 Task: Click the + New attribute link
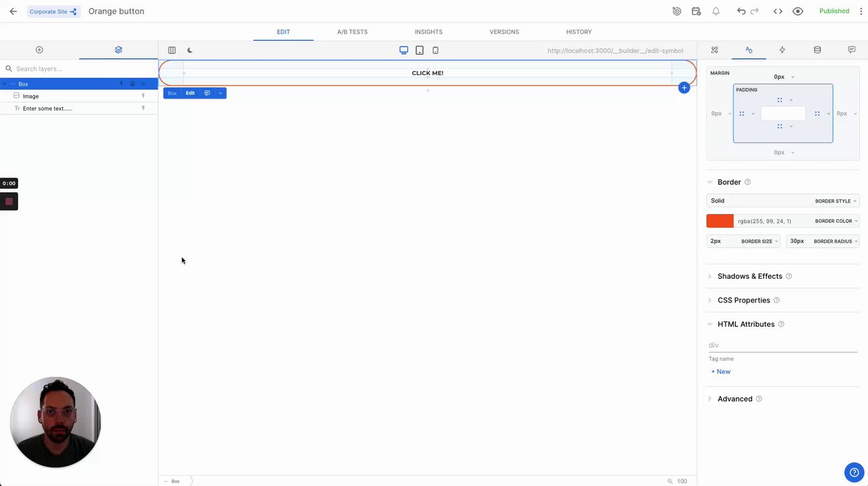[x=720, y=371]
